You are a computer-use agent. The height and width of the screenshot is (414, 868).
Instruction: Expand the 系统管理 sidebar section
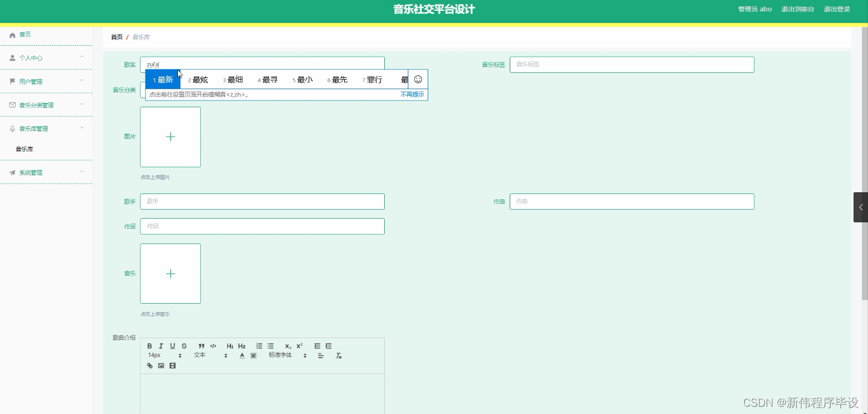[x=33, y=172]
